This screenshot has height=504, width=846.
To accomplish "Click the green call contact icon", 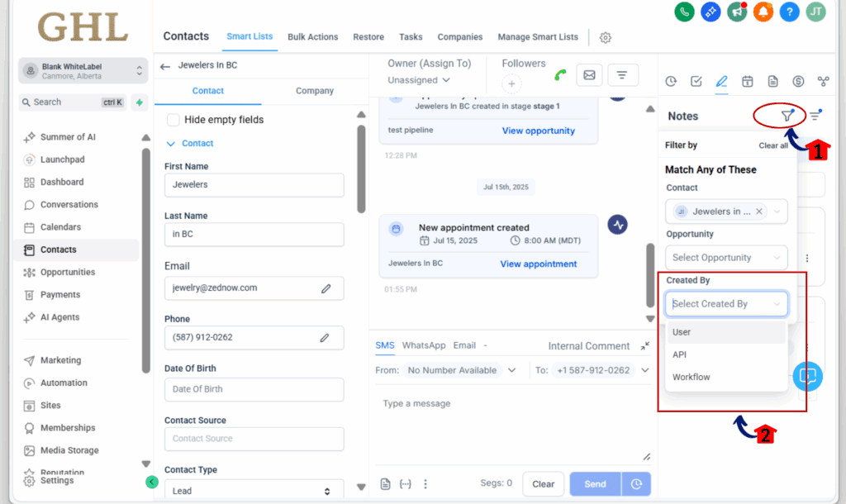I will [x=561, y=75].
